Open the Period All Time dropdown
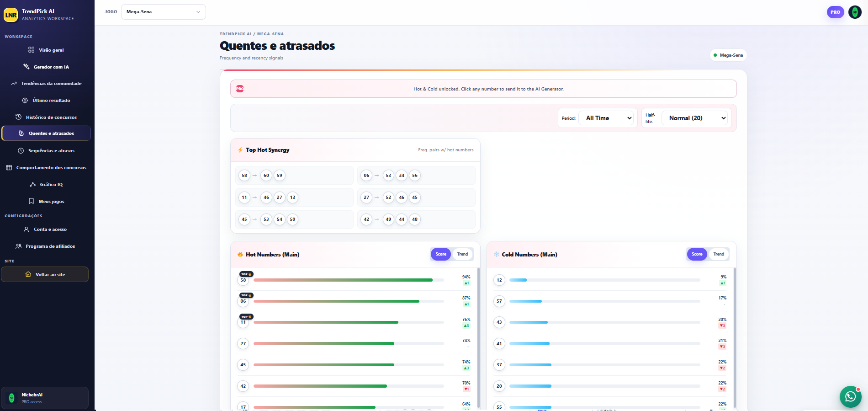Screen dimensions: 868x411 tap(606, 118)
